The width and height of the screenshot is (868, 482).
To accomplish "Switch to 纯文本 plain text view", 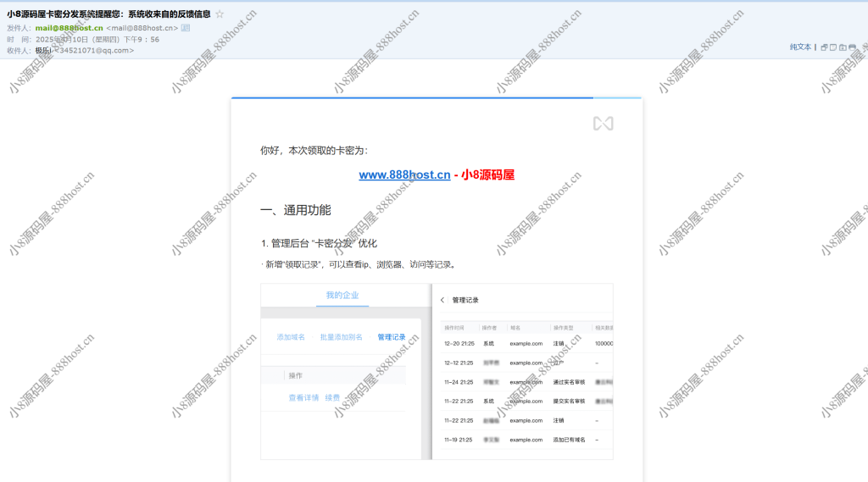I will (800, 47).
